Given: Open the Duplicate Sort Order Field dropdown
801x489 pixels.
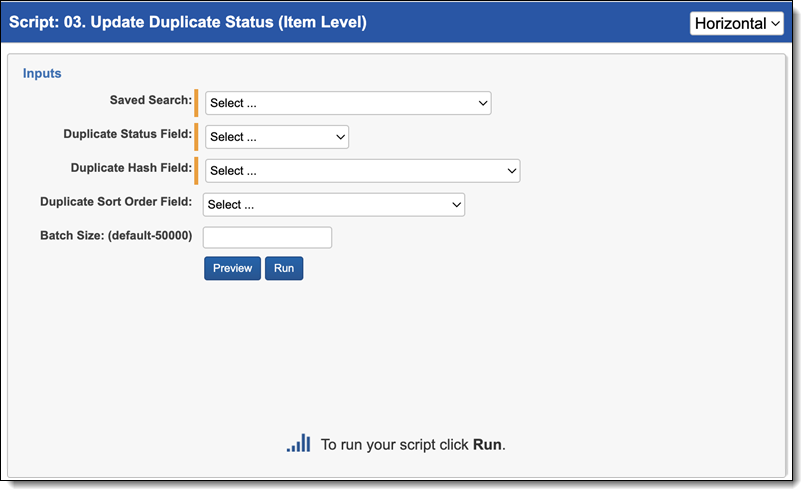Looking at the screenshot, I should click(334, 205).
